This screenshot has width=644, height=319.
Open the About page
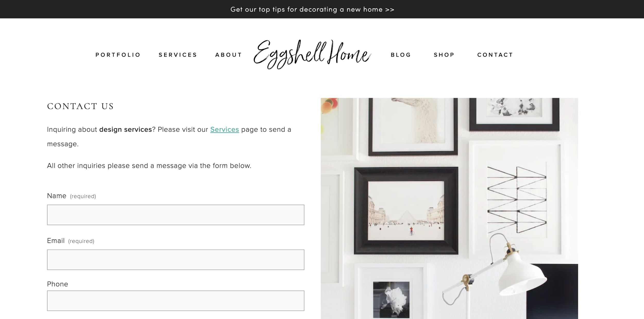(228, 55)
